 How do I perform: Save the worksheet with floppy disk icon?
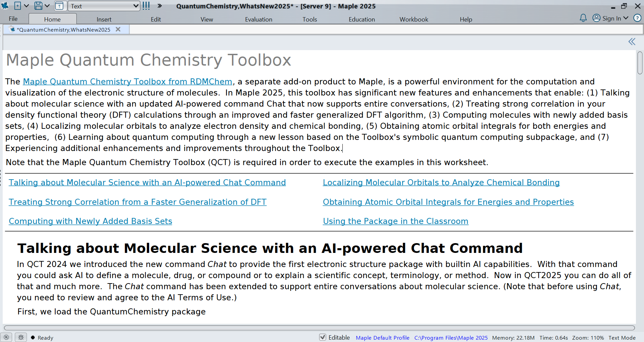(x=38, y=6)
